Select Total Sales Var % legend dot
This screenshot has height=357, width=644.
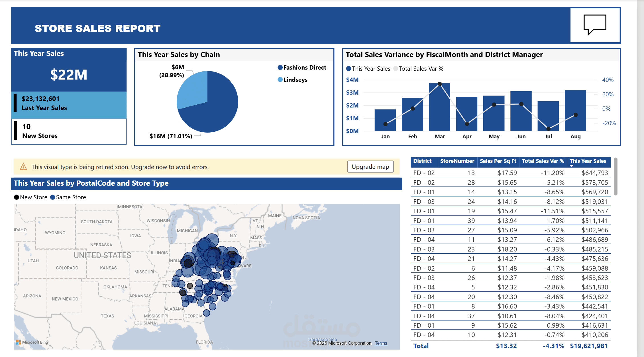pyautogui.click(x=396, y=69)
